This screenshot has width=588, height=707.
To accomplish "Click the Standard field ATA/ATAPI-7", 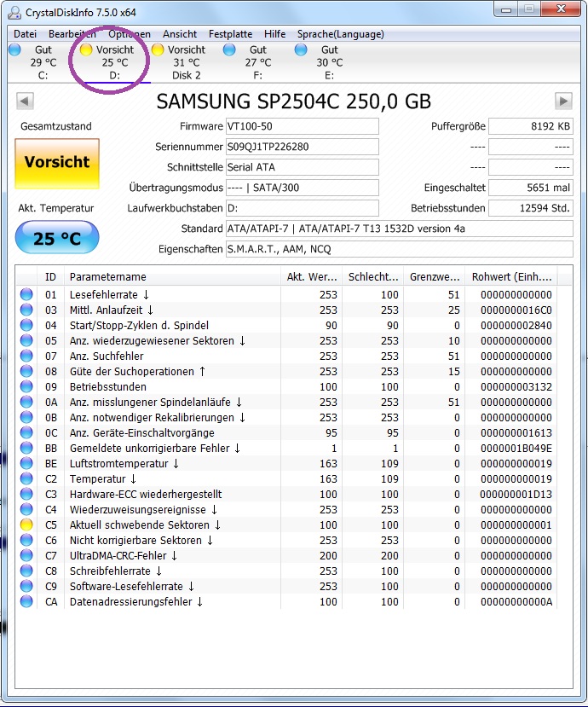I will (399, 229).
